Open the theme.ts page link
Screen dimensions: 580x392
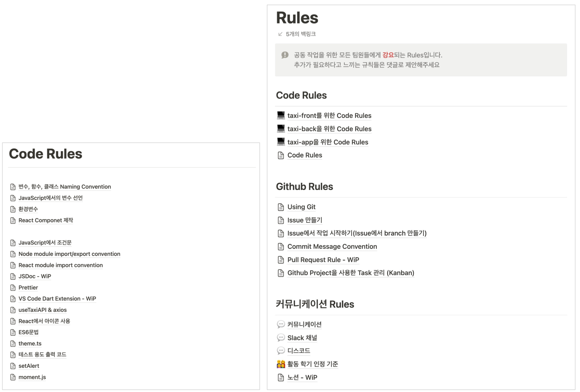click(30, 343)
